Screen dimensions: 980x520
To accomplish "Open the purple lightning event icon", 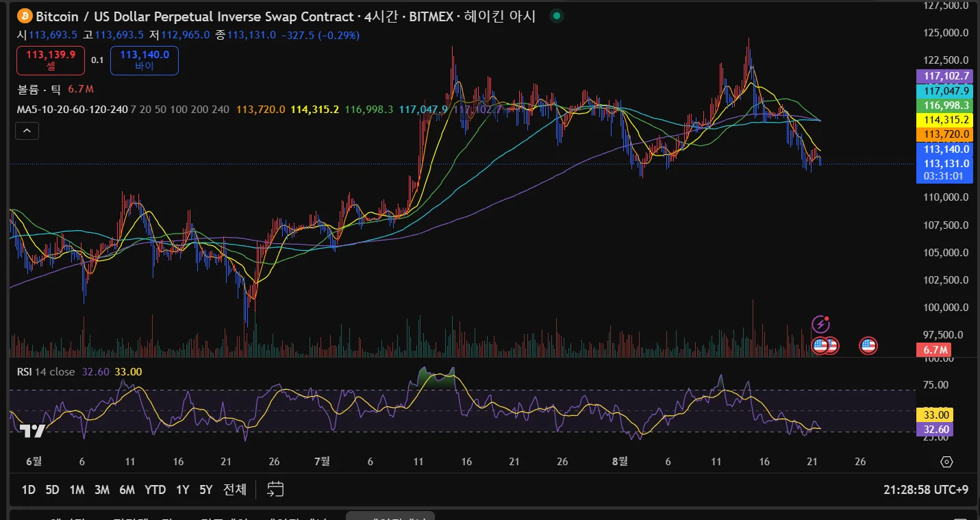I will coord(820,324).
